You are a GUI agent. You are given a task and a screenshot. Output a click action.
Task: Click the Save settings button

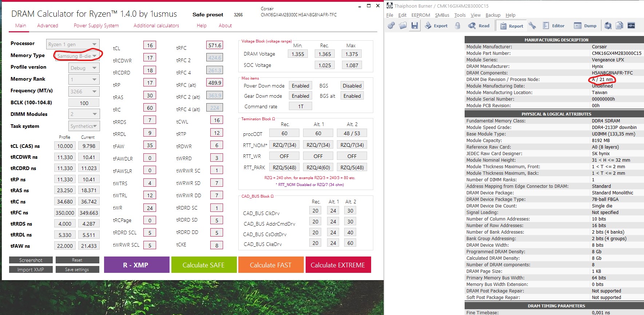(77, 270)
